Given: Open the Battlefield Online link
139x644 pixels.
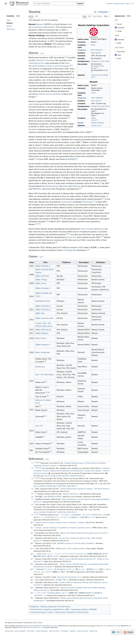Looking at the screenshot, I should (43, 301).
